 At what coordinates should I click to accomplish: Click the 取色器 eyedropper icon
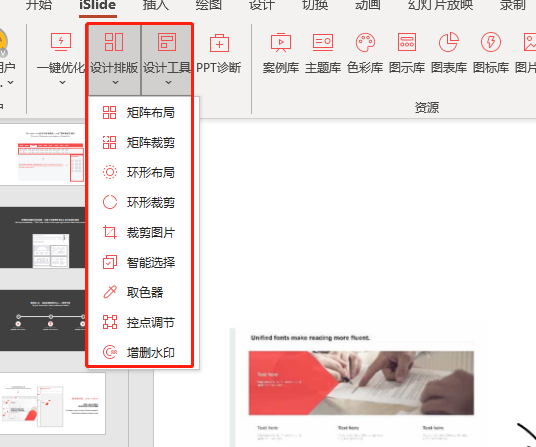point(110,292)
